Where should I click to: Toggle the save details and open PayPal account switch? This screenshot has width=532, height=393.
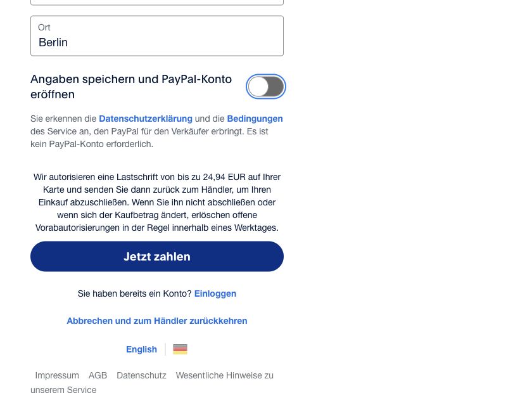click(265, 87)
